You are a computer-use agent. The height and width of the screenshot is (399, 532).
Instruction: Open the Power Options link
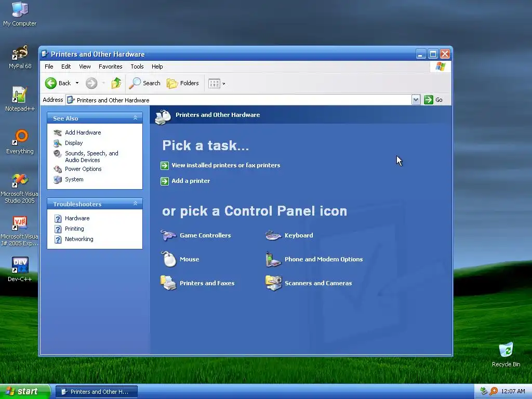click(x=83, y=169)
